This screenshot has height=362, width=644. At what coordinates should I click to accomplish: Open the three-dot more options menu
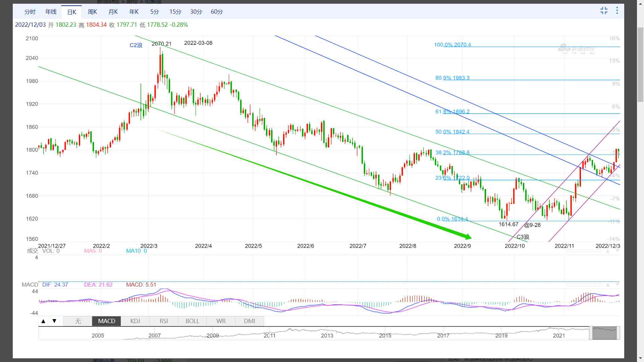pyautogui.click(x=617, y=11)
